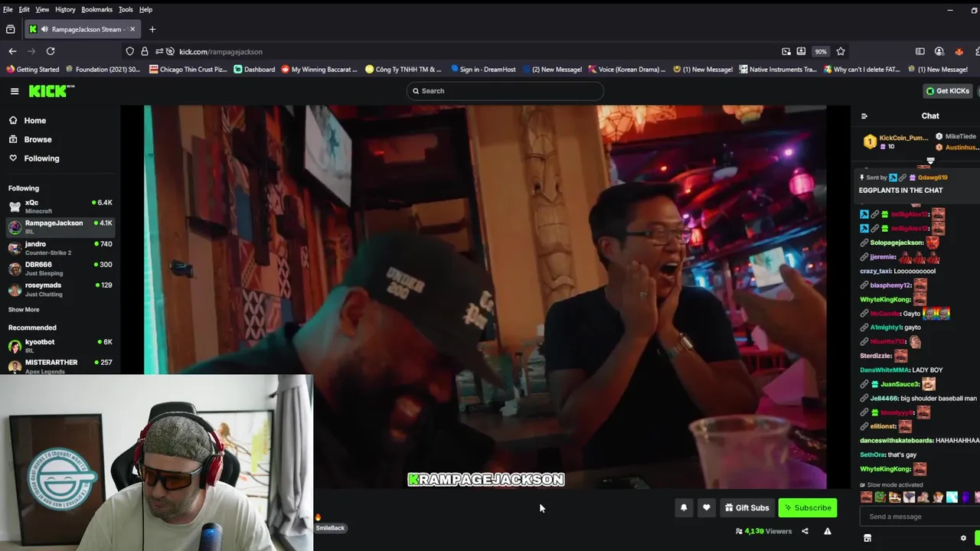The image size is (980, 551).
Task: Open the chat shop icon
Action: [867, 538]
